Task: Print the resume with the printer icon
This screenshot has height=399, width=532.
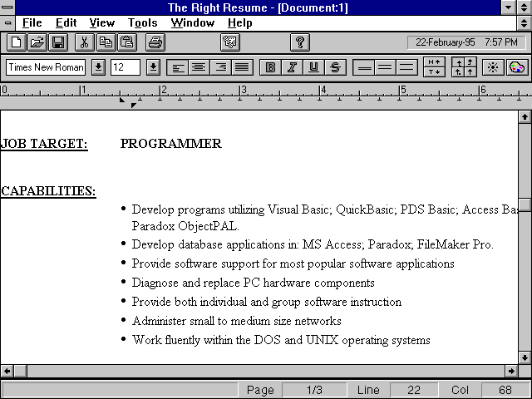Action: click(x=156, y=42)
